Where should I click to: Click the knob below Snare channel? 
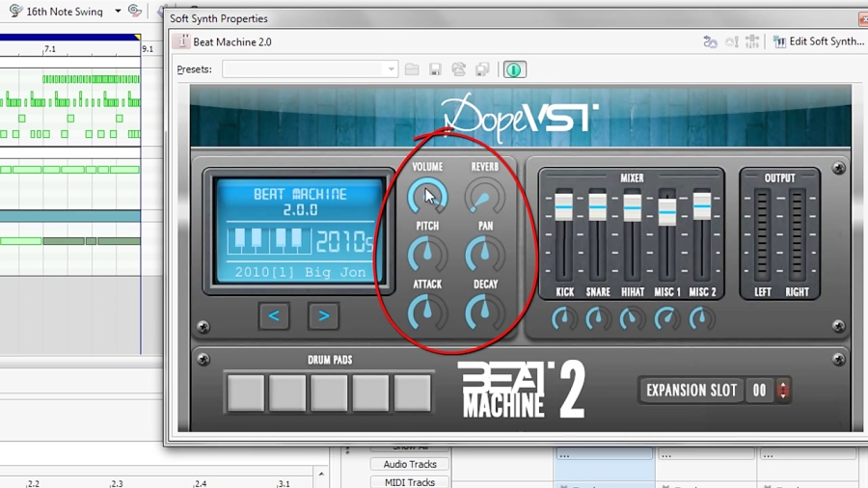tap(597, 319)
